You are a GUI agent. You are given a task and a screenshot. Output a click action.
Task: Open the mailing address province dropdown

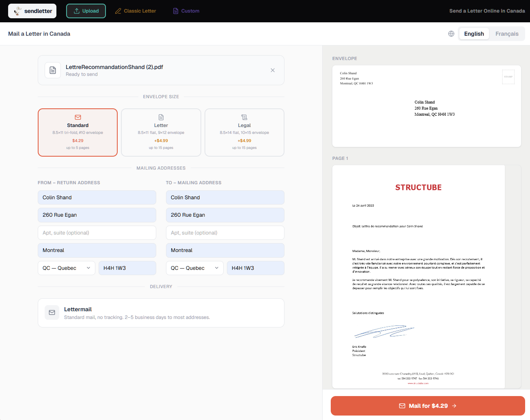coord(195,268)
